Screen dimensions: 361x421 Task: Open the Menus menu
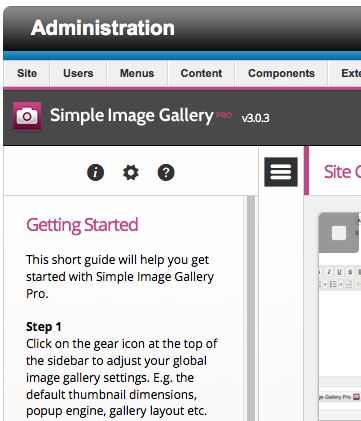(137, 73)
